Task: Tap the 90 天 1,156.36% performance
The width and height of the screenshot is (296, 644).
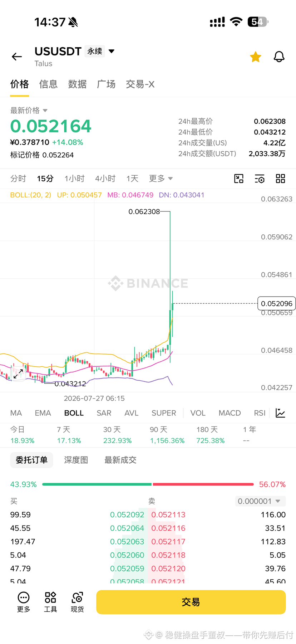Action: tap(167, 435)
